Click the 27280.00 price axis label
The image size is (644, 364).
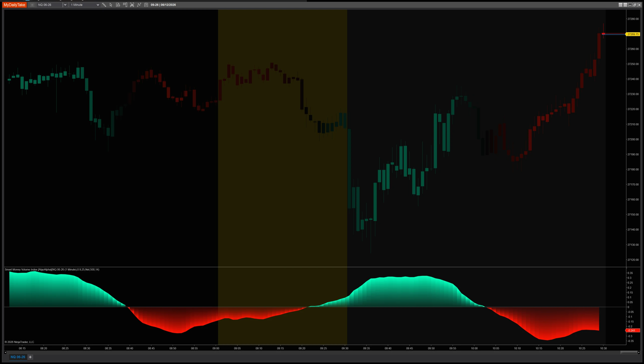[633, 19]
